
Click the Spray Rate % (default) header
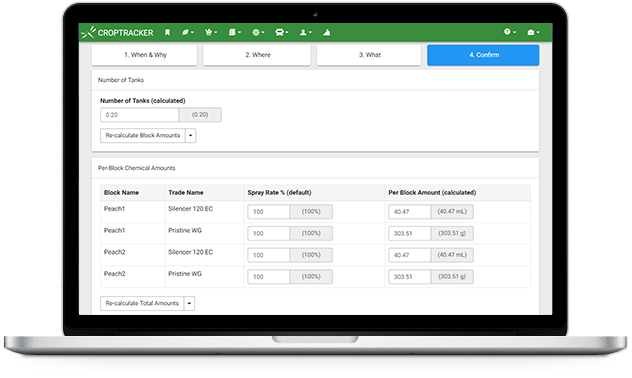click(x=279, y=193)
